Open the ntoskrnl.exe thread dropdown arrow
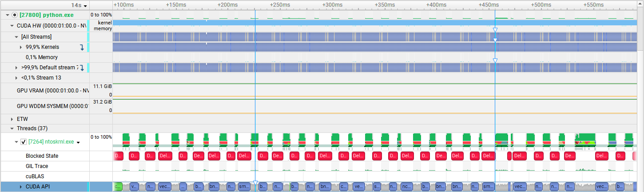 click(x=78, y=143)
